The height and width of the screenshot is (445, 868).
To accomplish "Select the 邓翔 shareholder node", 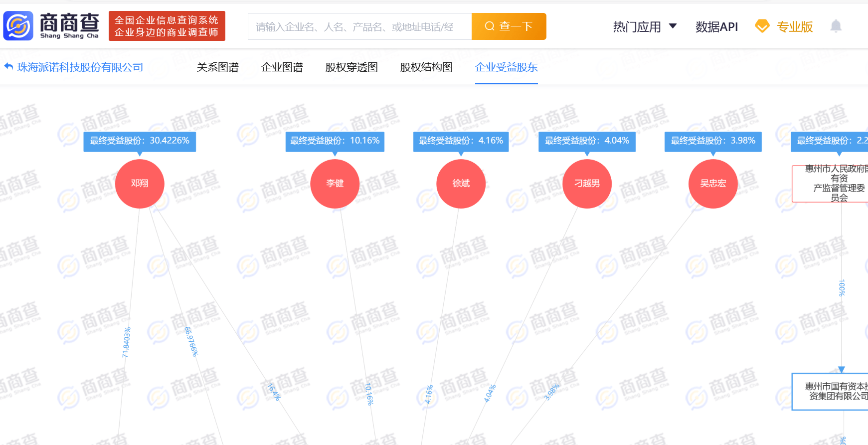I will click(x=140, y=184).
